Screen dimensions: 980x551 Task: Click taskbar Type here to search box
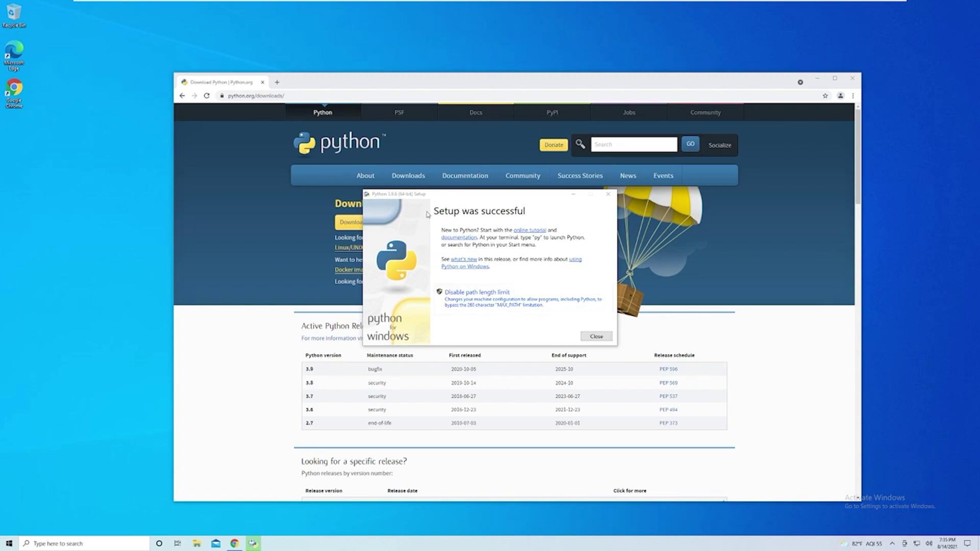click(x=84, y=543)
